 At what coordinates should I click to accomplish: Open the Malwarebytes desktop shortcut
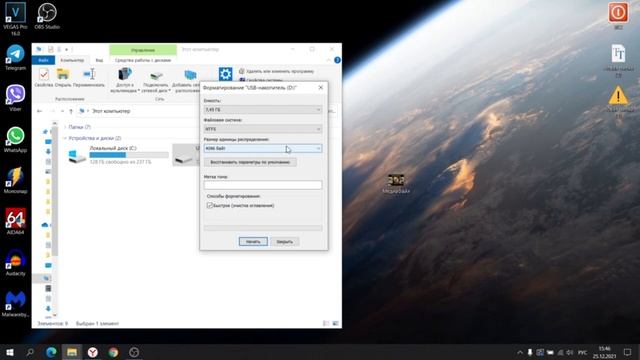coord(15,304)
